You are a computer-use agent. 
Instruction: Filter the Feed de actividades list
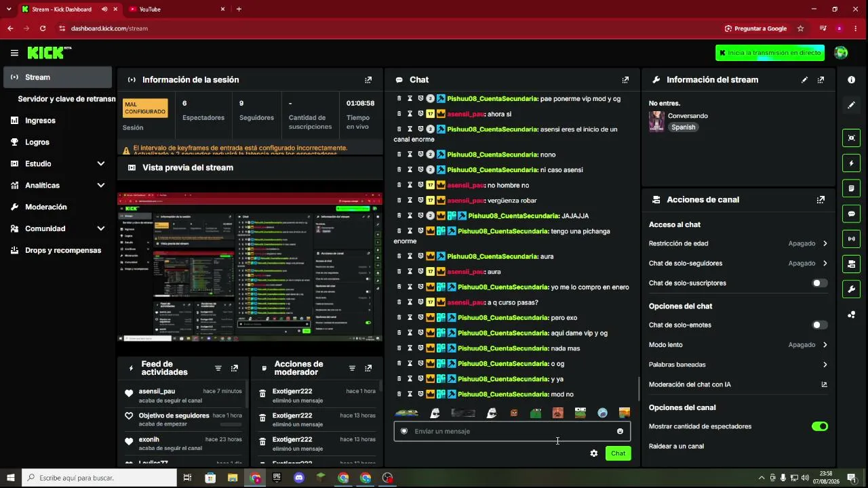218,369
